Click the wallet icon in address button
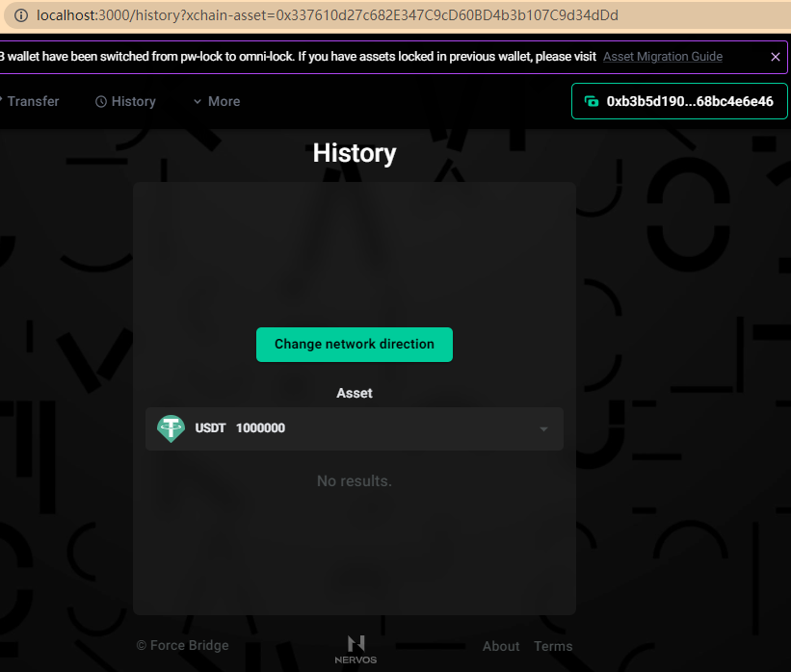Image resolution: width=791 pixels, height=672 pixels. tap(592, 101)
